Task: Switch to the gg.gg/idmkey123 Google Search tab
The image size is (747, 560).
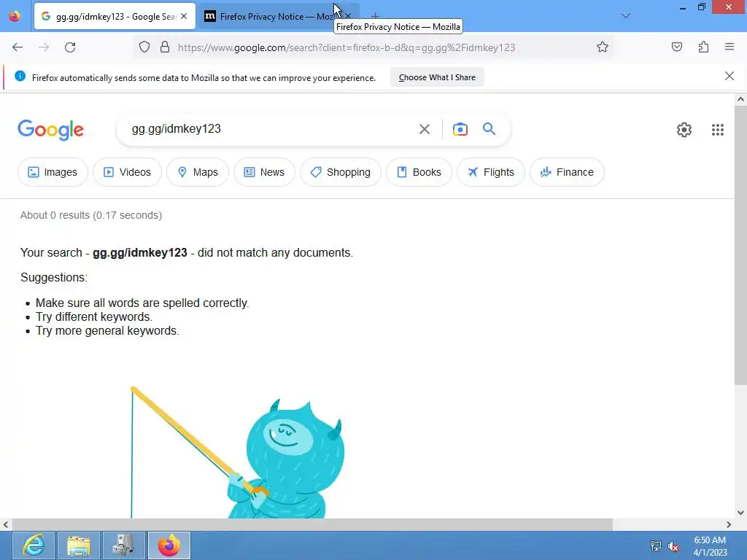Action: pyautogui.click(x=115, y=16)
